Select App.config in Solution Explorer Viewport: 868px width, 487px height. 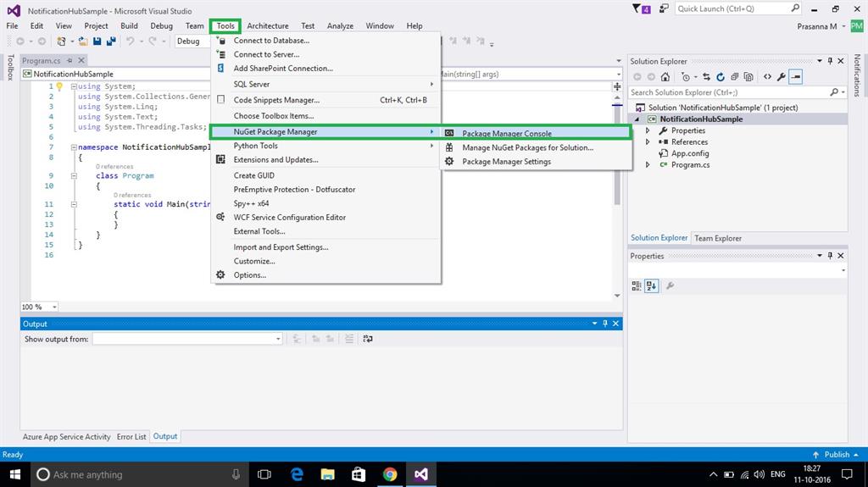690,153
